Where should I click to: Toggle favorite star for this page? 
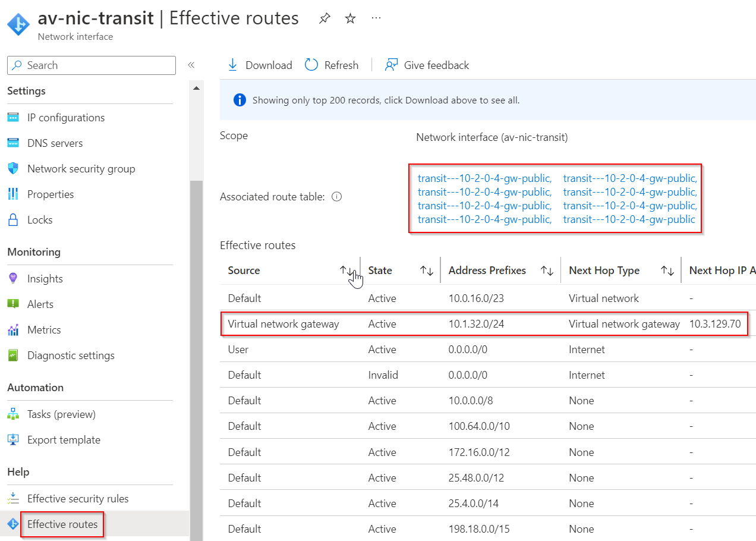(x=350, y=18)
